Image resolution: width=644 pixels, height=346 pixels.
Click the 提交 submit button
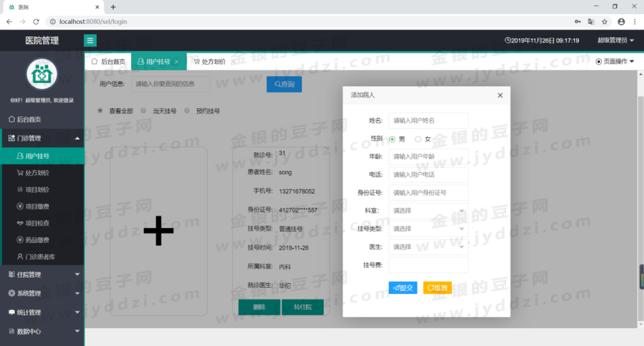[x=403, y=288]
